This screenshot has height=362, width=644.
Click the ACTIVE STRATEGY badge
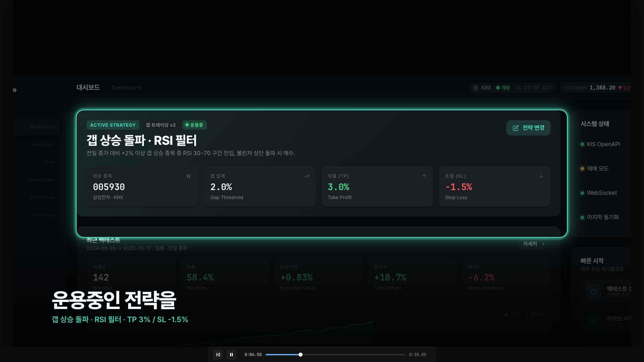(x=113, y=125)
